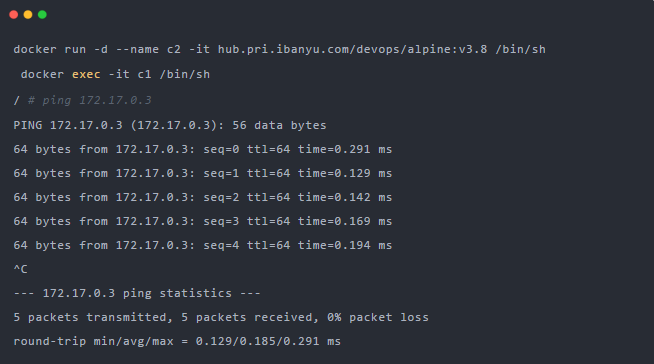Click the seq=0 ping reply line

203,149
